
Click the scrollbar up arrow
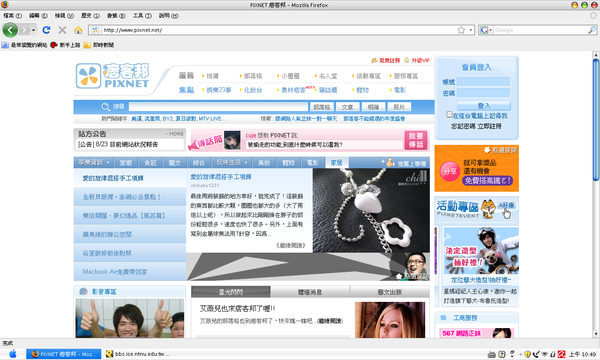coord(595,55)
